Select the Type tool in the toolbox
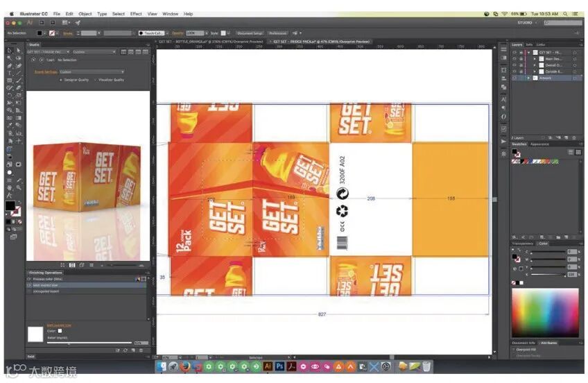The image size is (588, 383). 10,73
